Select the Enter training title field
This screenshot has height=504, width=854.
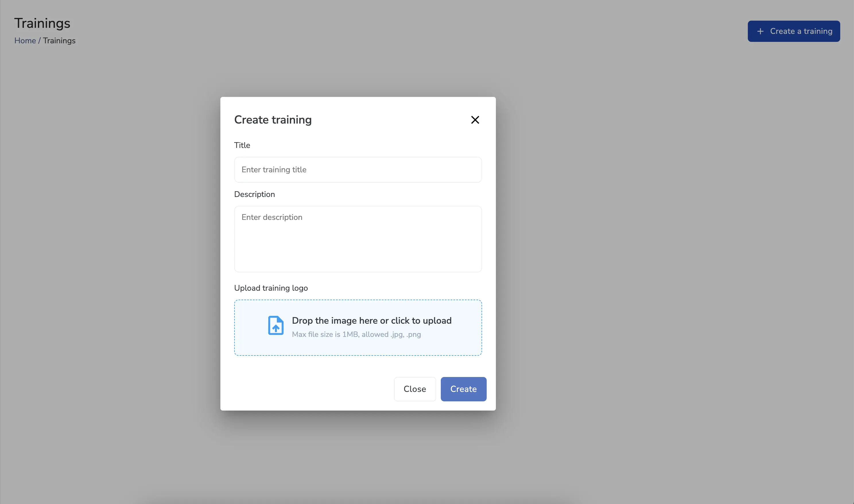click(358, 169)
